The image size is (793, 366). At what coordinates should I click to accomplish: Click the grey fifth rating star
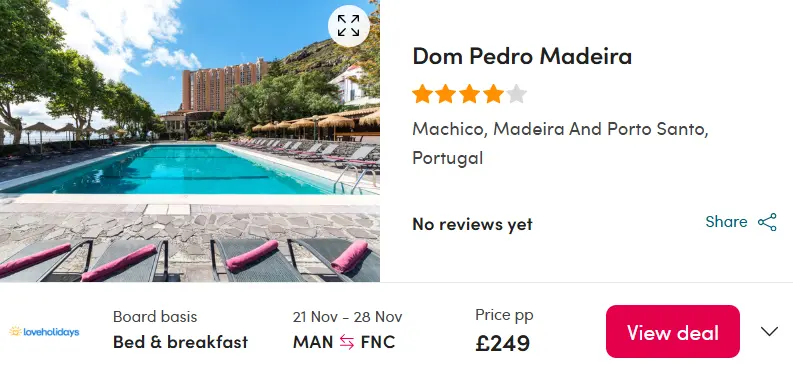[516, 94]
